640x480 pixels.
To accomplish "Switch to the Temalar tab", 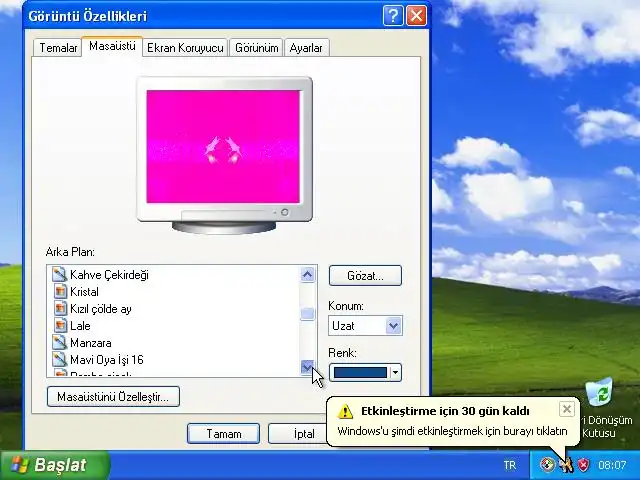I will point(58,48).
